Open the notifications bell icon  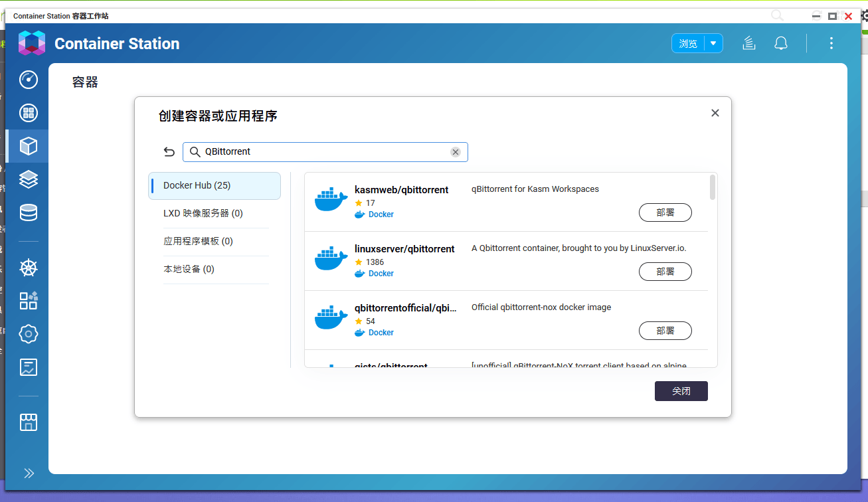pos(781,44)
